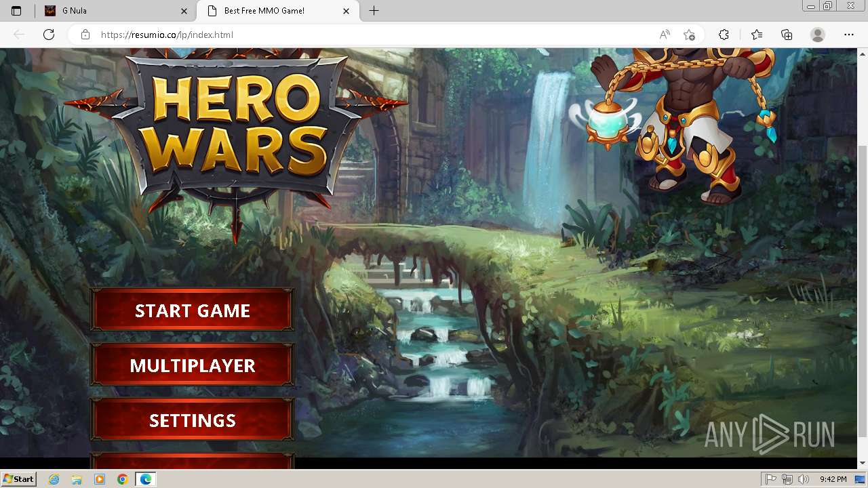The image size is (868, 488).
Task: Close the G Nula tab
Action: coord(184,11)
